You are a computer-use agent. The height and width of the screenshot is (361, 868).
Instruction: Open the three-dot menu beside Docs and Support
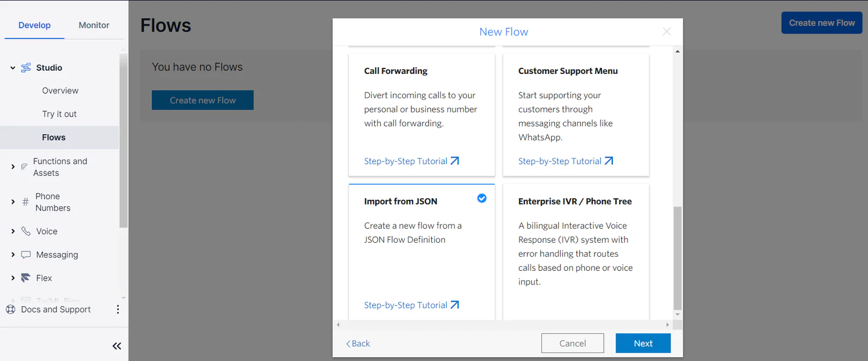(118, 309)
